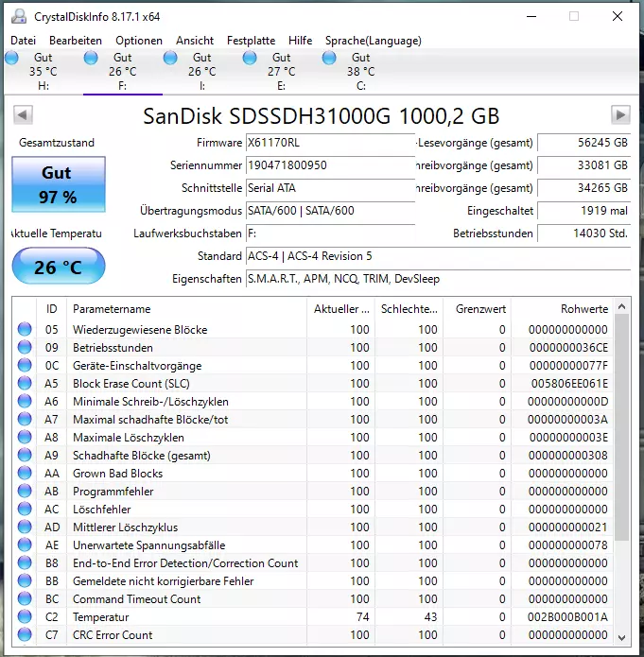Click the Parametername column header

(x=186, y=309)
